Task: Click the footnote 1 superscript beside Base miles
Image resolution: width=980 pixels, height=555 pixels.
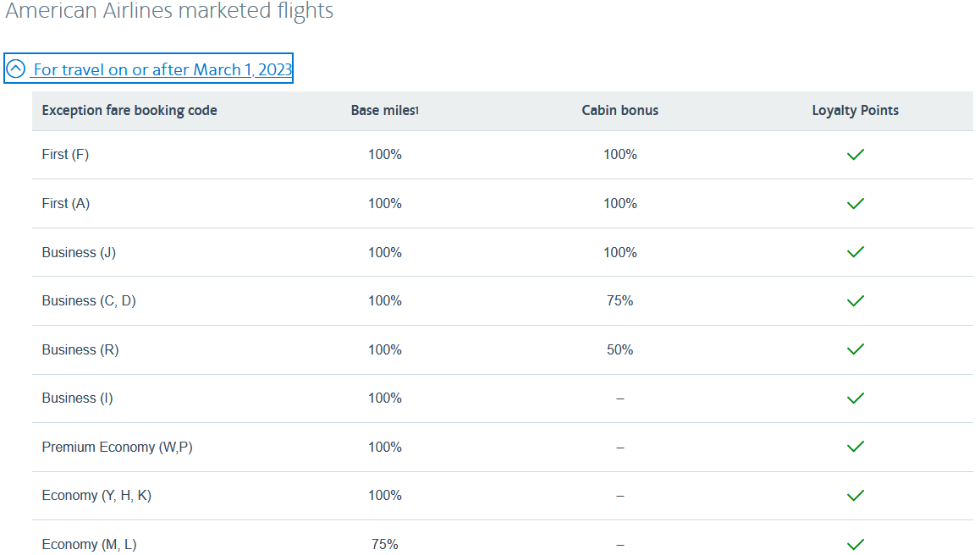Action: (x=417, y=110)
